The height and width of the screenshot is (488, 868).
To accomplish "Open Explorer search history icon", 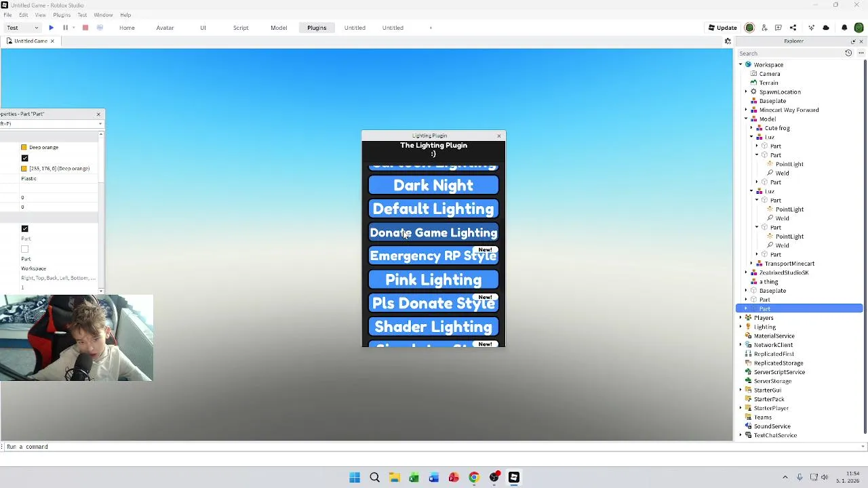I will tap(848, 53).
